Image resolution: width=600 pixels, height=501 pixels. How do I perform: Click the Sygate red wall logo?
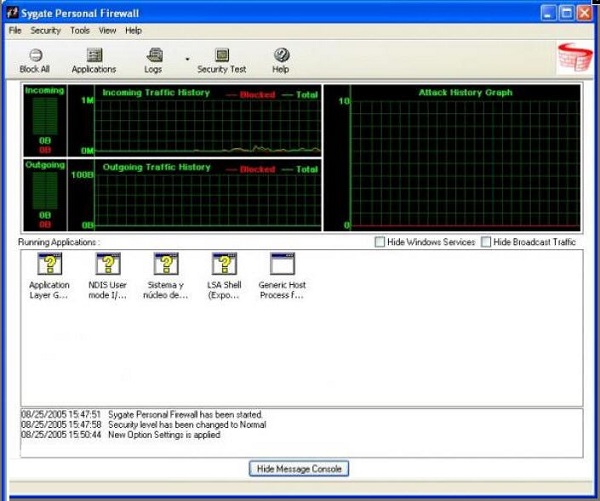click(575, 57)
